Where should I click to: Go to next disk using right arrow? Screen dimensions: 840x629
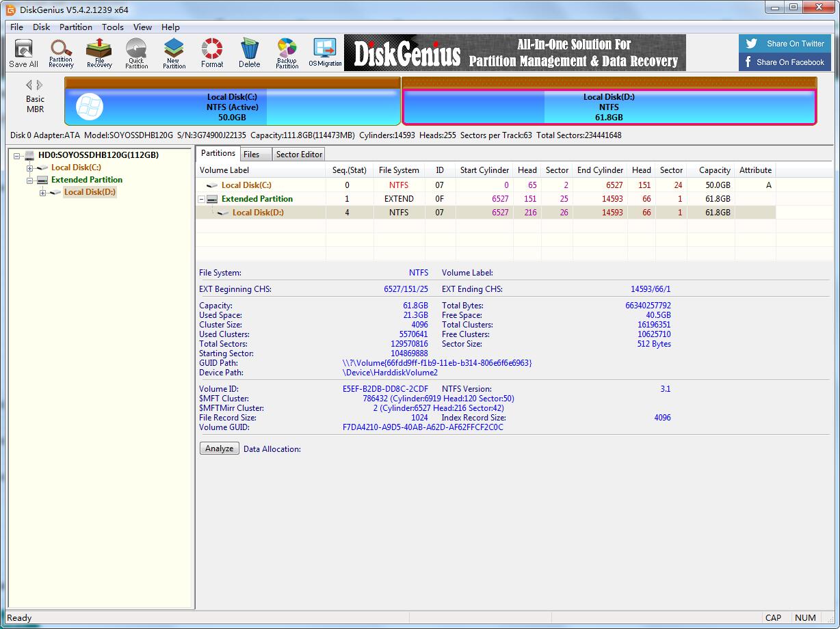40,85
